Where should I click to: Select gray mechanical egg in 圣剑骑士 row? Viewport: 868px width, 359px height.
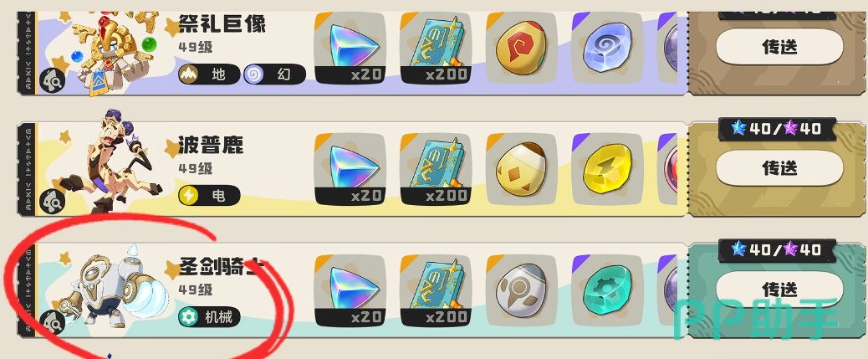522,290
